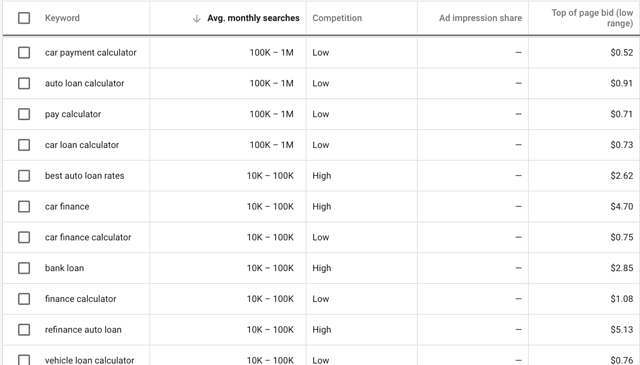Click High competition value for car finance
The image size is (640, 365).
point(322,207)
